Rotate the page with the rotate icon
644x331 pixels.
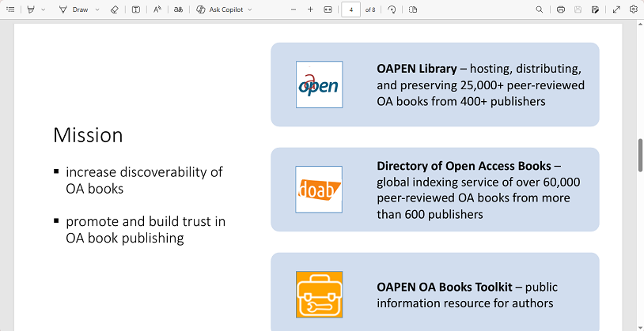392,9
